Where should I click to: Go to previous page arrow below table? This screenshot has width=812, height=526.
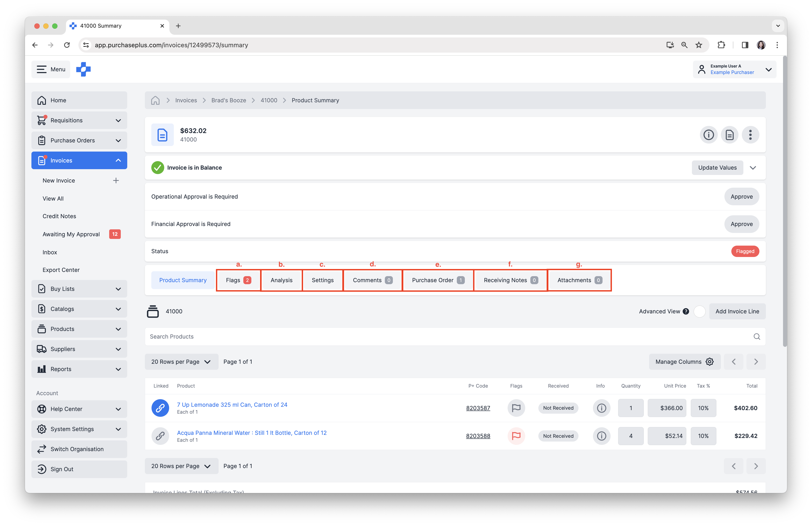click(734, 466)
